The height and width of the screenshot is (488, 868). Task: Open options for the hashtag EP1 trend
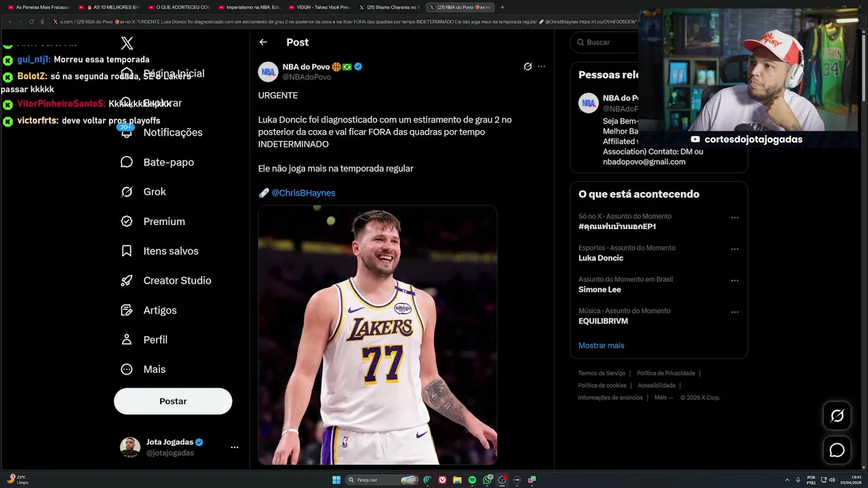(734, 218)
